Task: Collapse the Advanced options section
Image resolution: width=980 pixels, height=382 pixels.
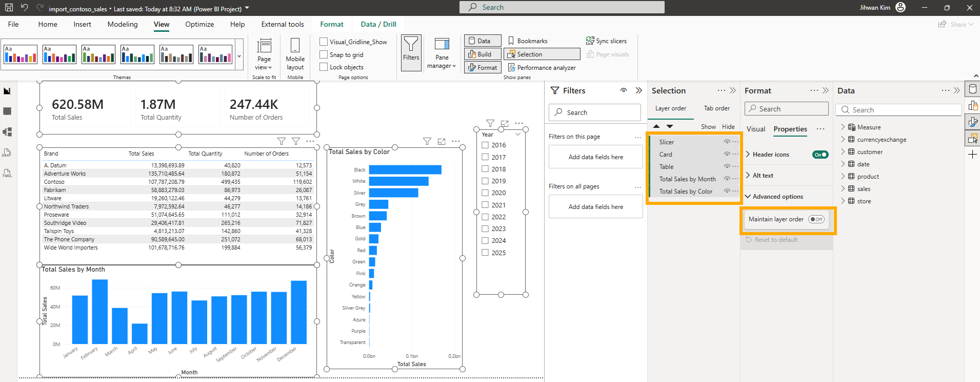Action: click(x=748, y=197)
